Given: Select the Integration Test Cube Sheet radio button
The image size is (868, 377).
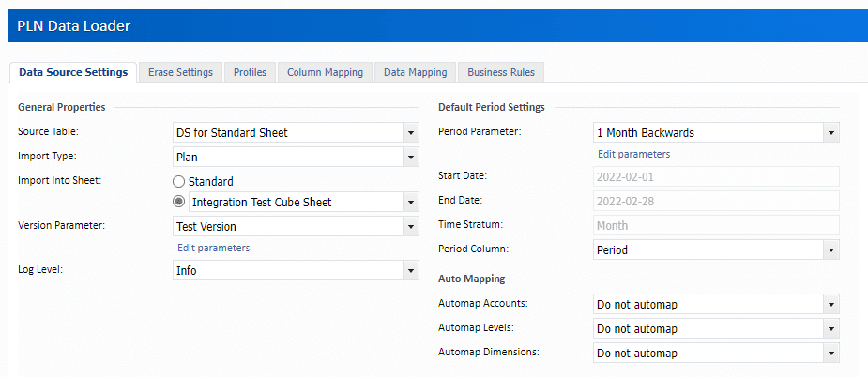Looking at the screenshot, I should (x=179, y=202).
